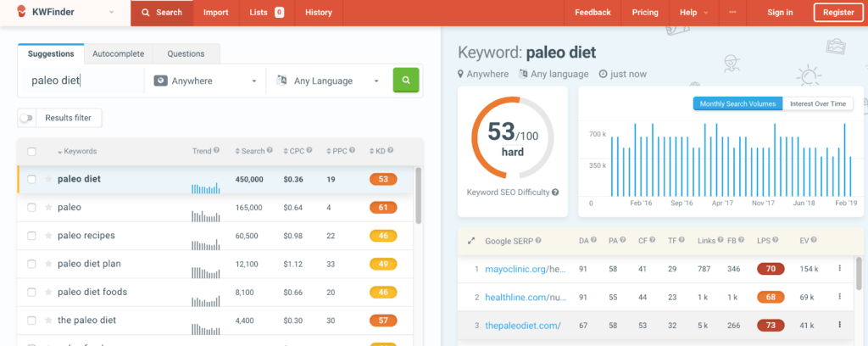
Task: Open the Pricing link
Action: [645, 12]
